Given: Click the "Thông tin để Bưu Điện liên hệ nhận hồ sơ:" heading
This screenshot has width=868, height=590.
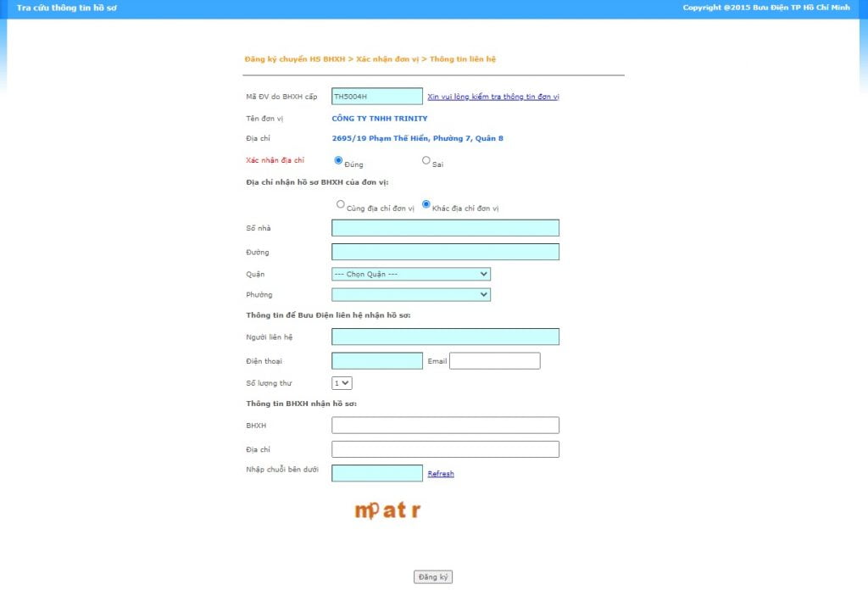Looking at the screenshot, I should (x=328, y=315).
